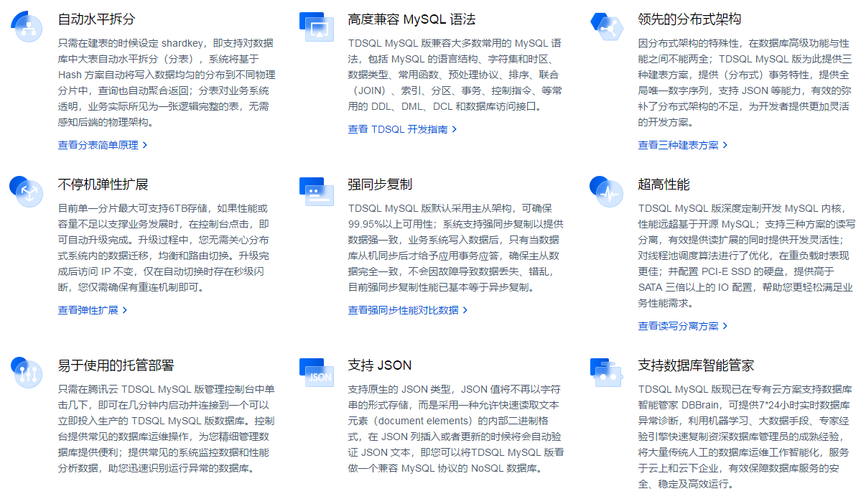Open the 查看 TDSQL 开发指南 link
This screenshot has height=504, width=866.
(402, 129)
